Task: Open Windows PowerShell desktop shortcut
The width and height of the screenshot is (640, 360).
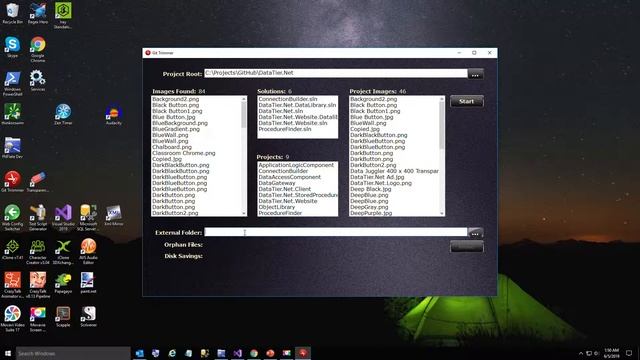Action: click(x=12, y=83)
